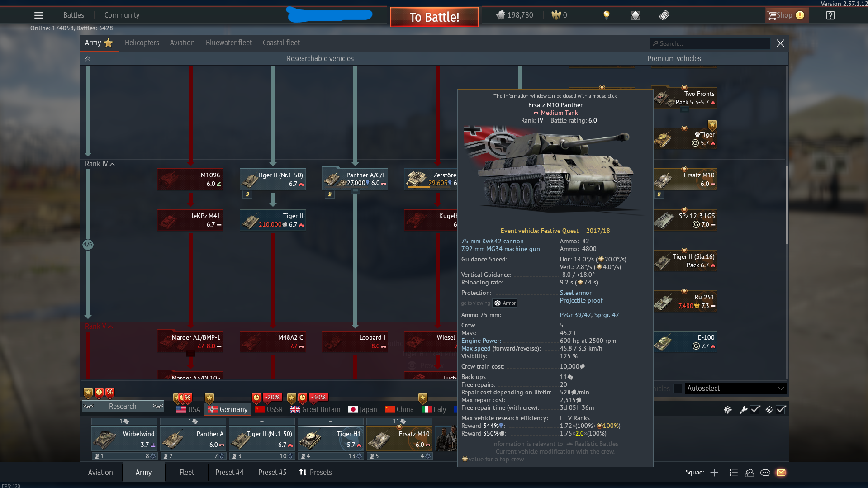Click the Golden Eagles currency icon
This screenshot has width=868, height=488.
pyautogui.click(x=556, y=15)
